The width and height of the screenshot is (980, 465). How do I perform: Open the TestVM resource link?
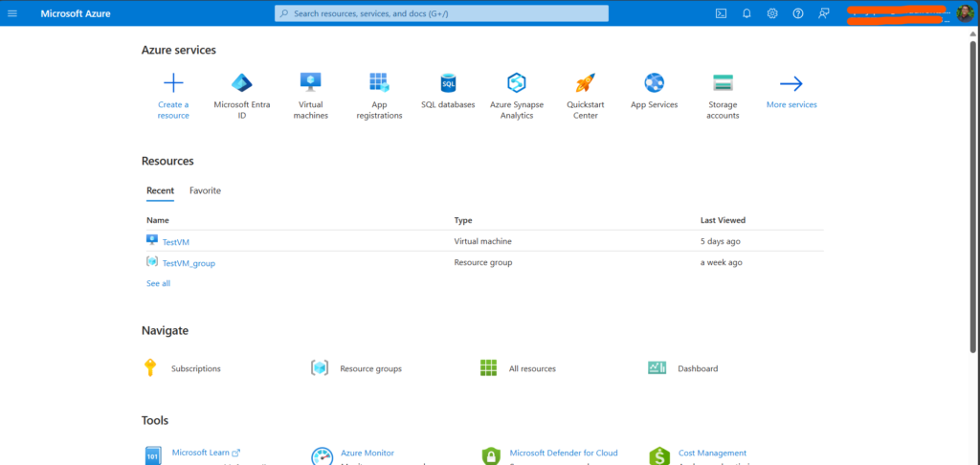[x=176, y=242]
